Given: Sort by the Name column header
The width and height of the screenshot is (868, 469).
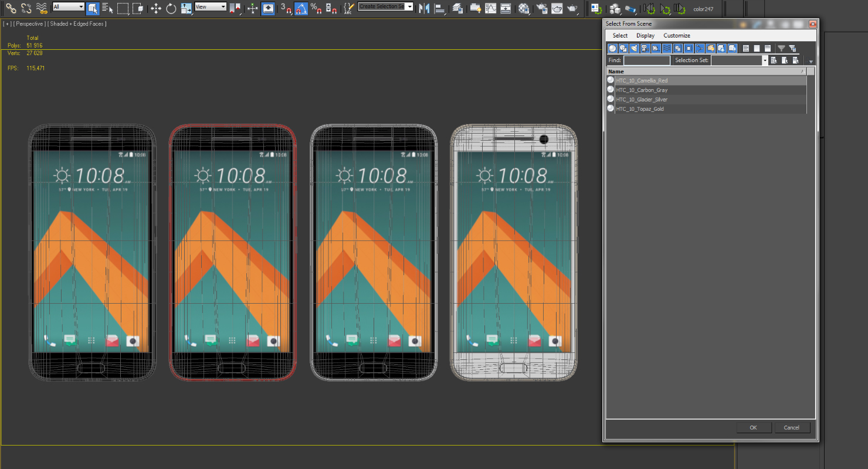Looking at the screenshot, I should tap(706, 72).
